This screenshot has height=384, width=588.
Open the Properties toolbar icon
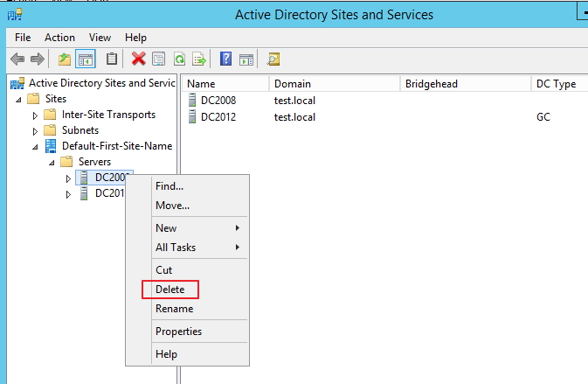click(159, 59)
